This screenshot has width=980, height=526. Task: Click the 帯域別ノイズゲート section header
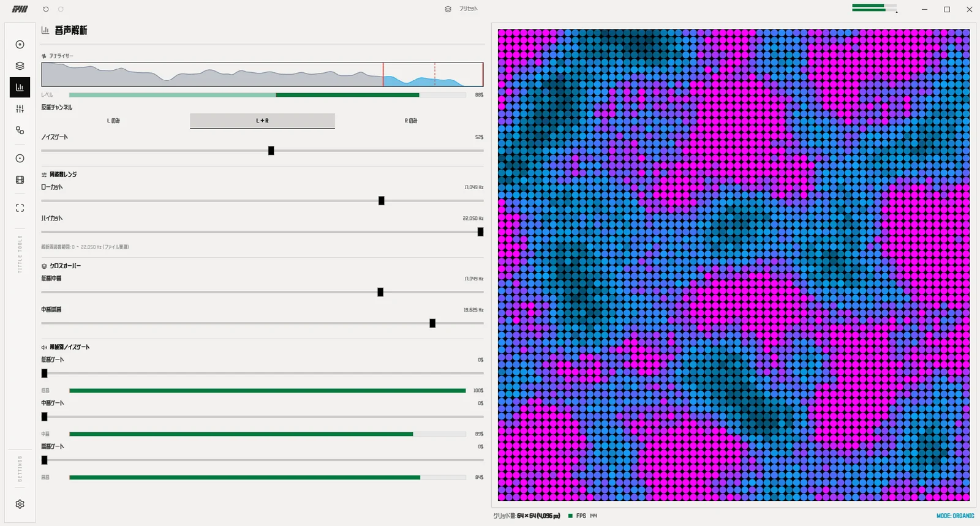point(66,347)
